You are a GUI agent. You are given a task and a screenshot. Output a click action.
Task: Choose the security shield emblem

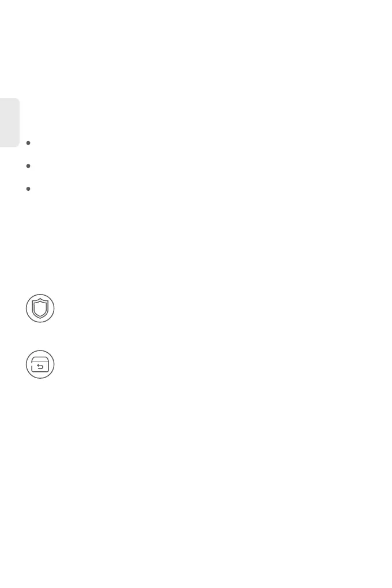click(x=40, y=308)
